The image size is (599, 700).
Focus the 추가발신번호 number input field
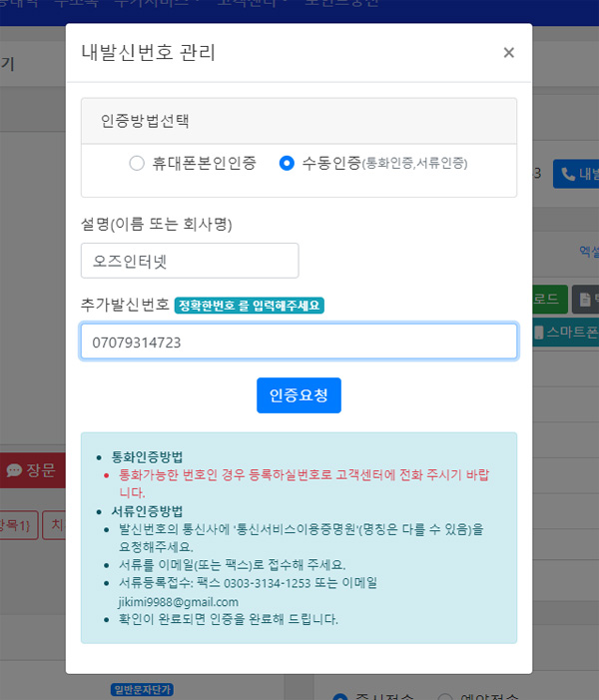click(x=299, y=342)
